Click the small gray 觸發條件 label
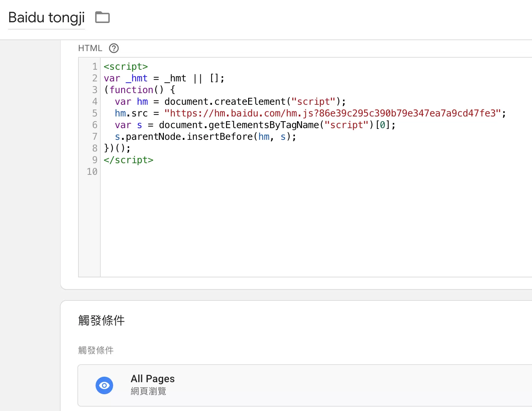The width and height of the screenshot is (532, 411). click(96, 350)
